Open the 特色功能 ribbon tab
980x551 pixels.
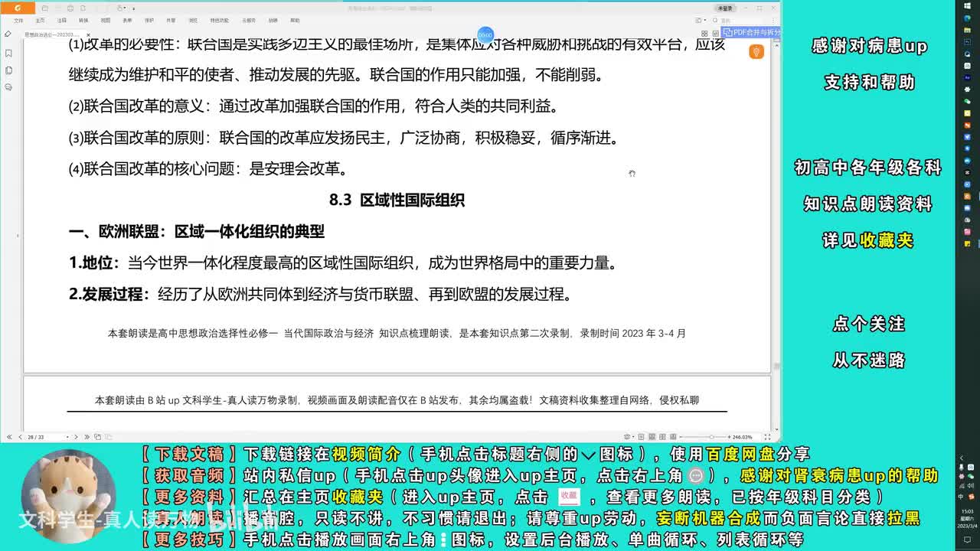[x=220, y=21]
